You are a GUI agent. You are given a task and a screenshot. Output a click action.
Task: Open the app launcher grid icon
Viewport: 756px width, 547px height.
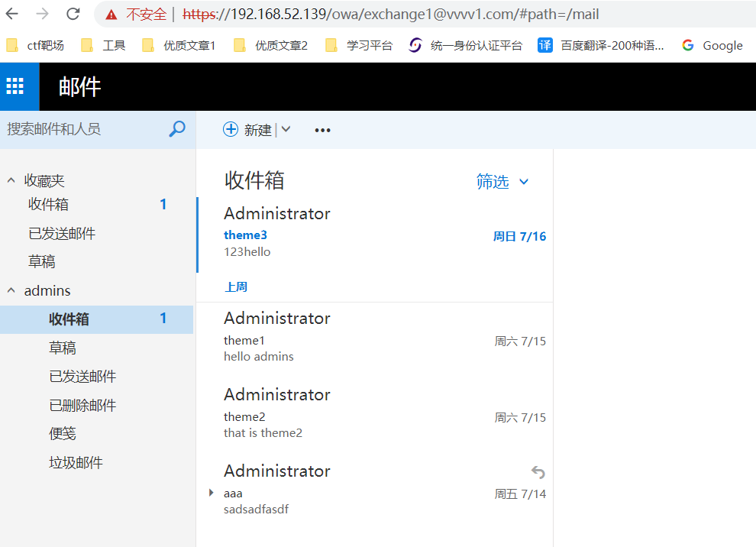(15, 86)
